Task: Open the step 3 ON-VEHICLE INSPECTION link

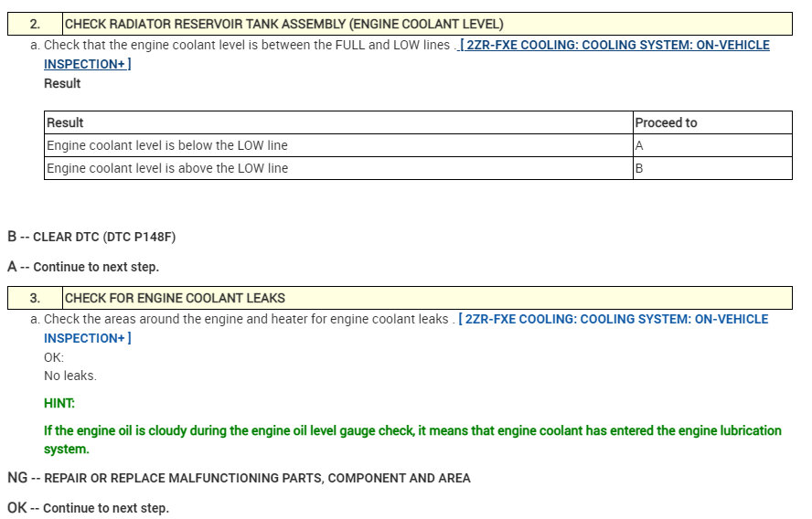Action: 614,319
